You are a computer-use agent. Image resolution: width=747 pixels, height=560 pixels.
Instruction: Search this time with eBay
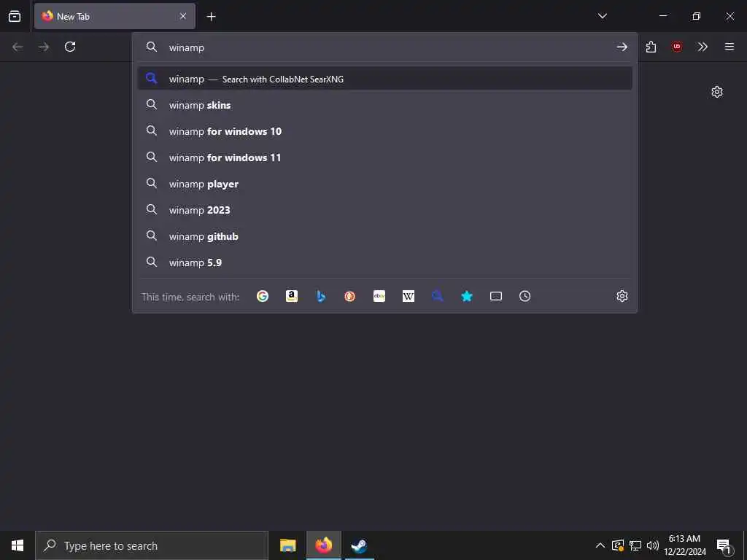coord(379,296)
